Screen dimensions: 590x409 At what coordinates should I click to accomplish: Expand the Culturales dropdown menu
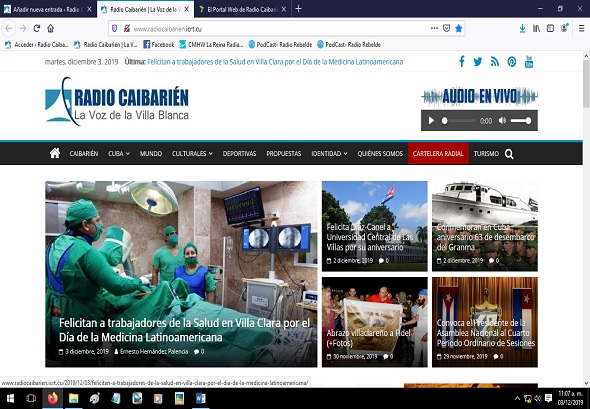point(192,154)
